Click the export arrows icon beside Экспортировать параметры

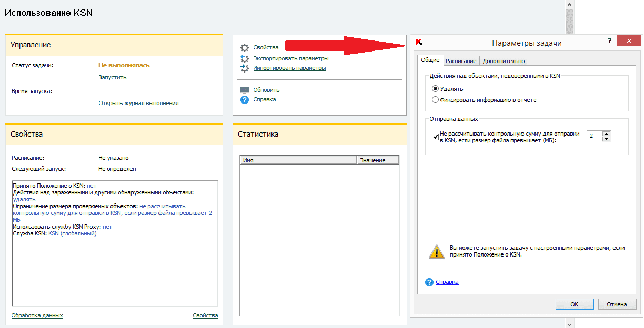click(x=244, y=58)
